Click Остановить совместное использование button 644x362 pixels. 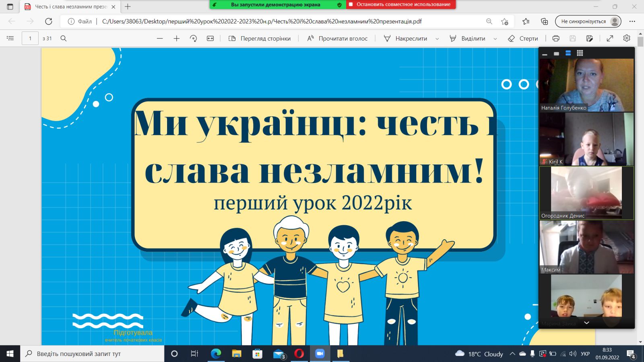401,4
